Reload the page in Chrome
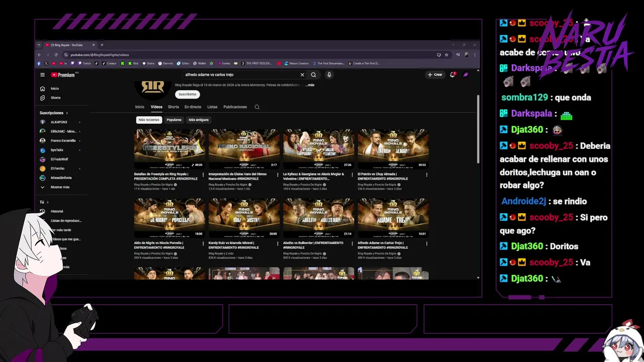 56,55
